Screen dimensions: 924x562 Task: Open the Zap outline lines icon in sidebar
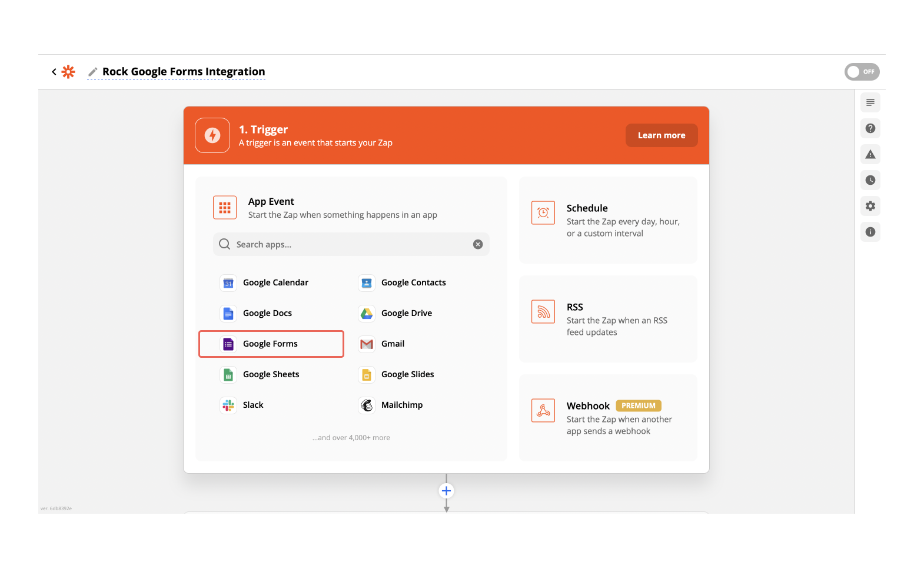tap(870, 102)
